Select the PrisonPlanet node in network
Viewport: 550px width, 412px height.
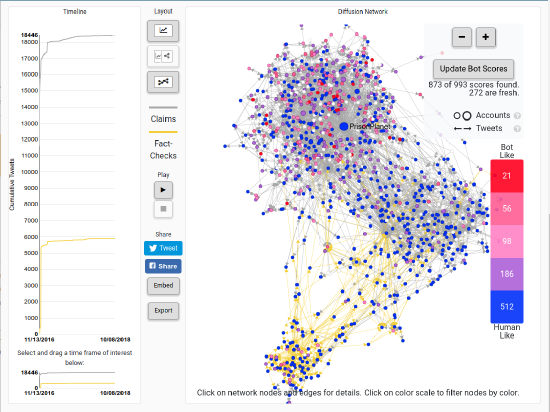pyautogui.click(x=344, y=126)
